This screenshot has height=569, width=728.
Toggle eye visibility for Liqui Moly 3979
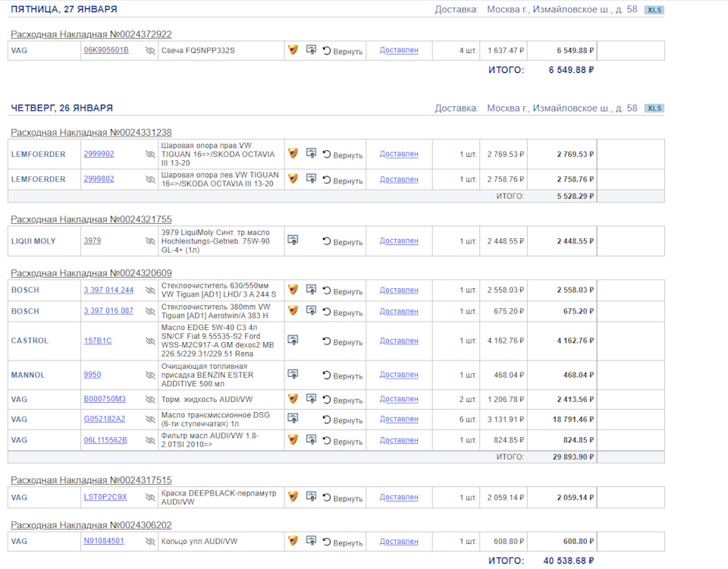[x=150, y=241]
